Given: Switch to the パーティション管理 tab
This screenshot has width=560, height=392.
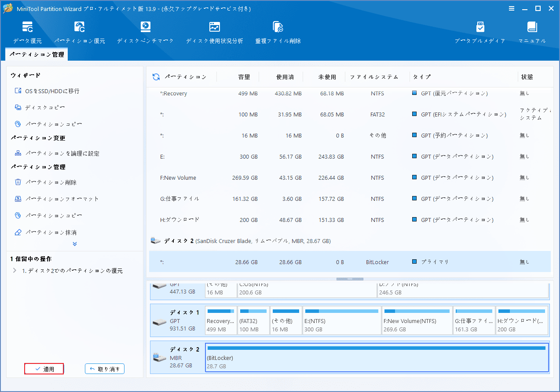Looking at the screenshot, I should click(37, 54).
